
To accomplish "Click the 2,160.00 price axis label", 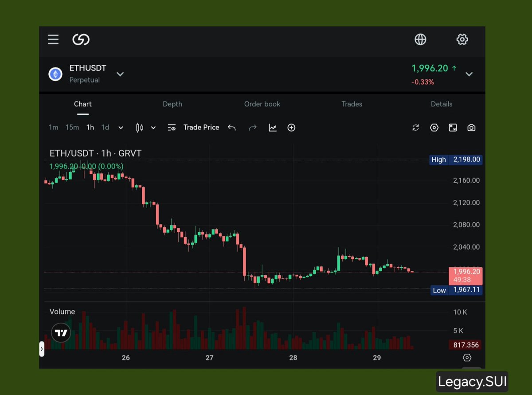I will pyautogui.click(x=466, y=180).
